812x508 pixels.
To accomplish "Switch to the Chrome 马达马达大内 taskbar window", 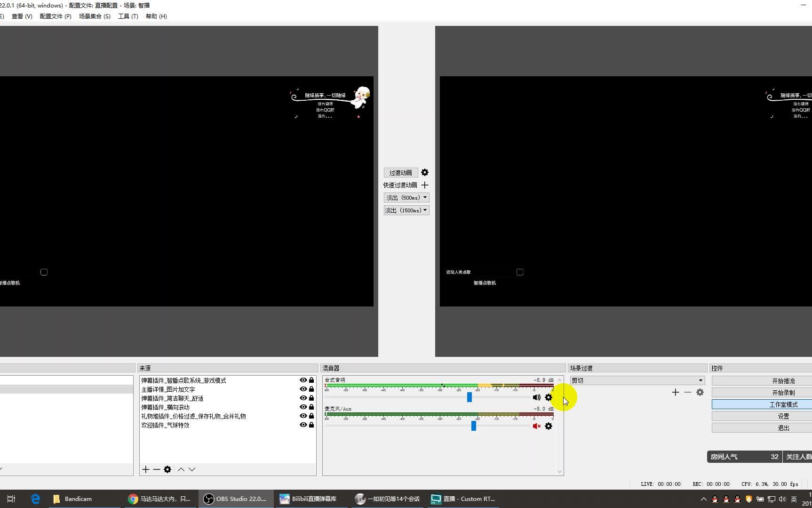I will coord(161,499).
